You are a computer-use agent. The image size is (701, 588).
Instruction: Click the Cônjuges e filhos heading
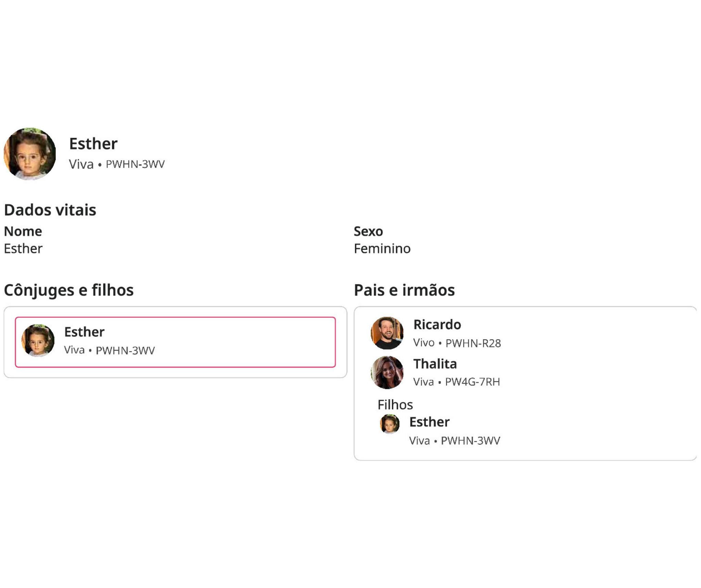point(68,290)
